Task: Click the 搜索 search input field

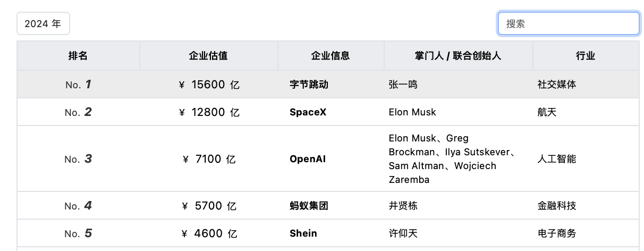Action: 568,23
